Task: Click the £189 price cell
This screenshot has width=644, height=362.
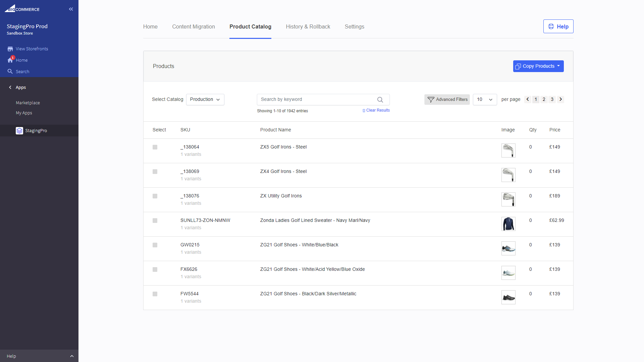Action: pyautogui.click(x=554, y=196)
